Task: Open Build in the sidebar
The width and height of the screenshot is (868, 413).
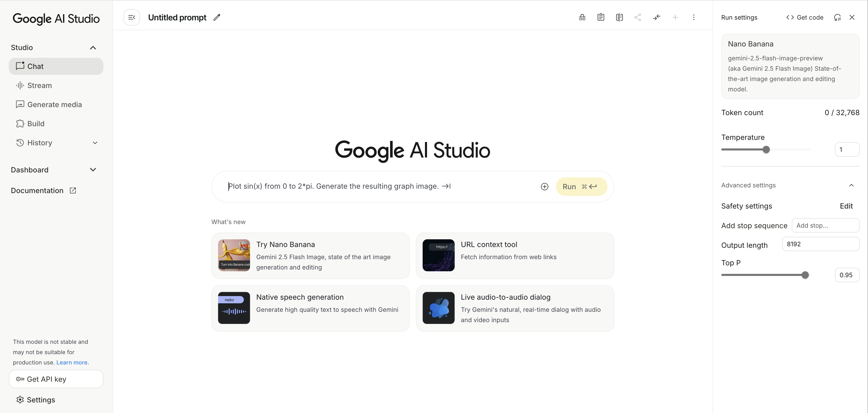Action: pos(56,124)
